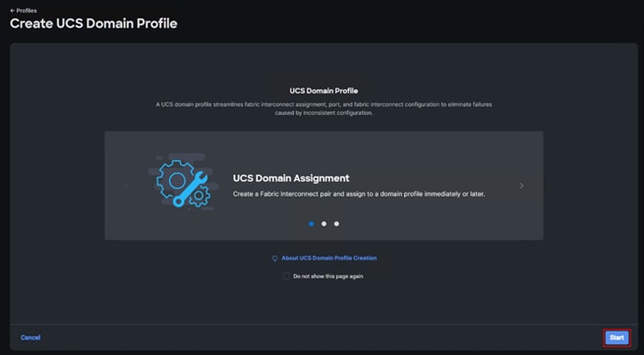644x355 pixels.
Task: Advance carousel with right chevron arrow
Action: pyautogui.click(x=521, y=186)
